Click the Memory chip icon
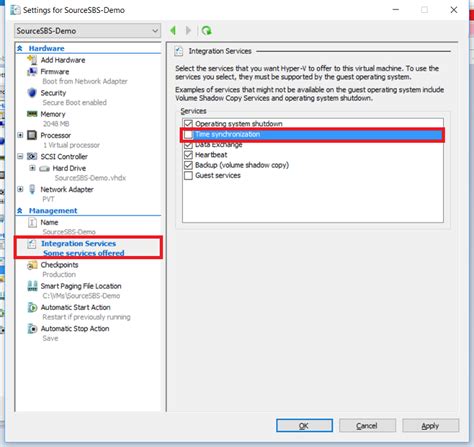474x447 pixels. [32, 114]
